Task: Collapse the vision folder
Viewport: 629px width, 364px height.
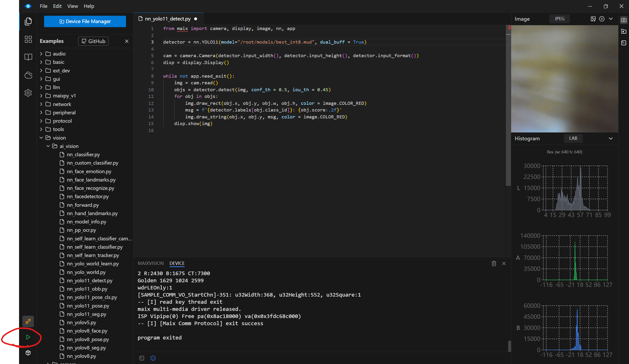Action: tap(41, 138)
